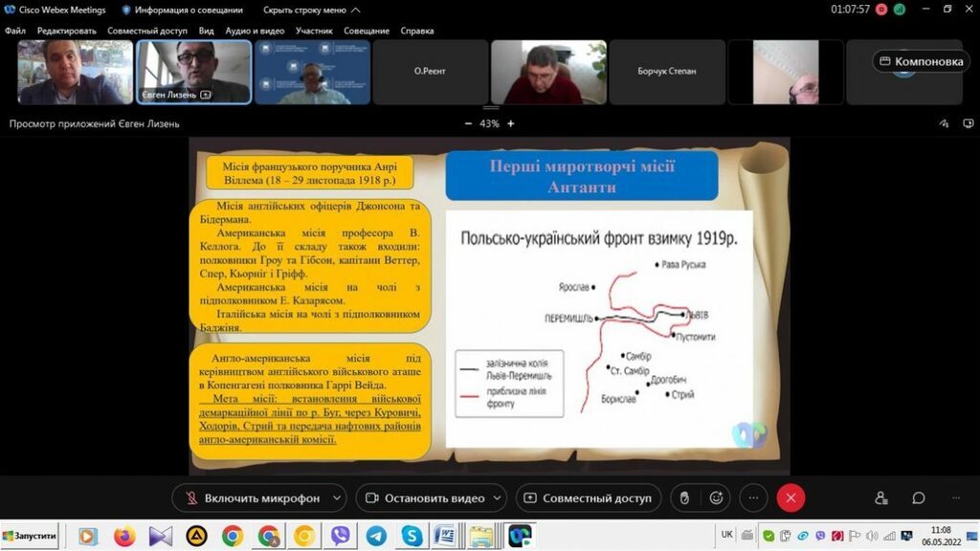Open the reactions smiley icon
The height and width of the screenshot is (551, 980).
pyautogui.click(x=716, y=498)
